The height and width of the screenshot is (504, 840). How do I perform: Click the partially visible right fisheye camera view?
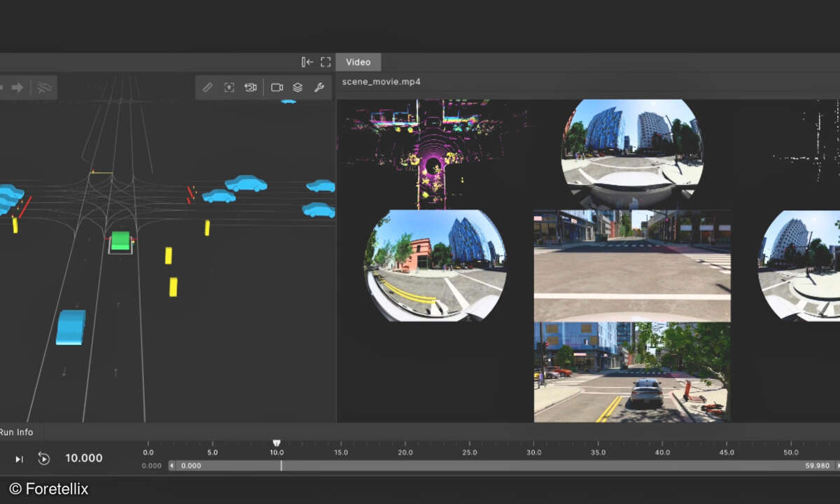[x=799, y=265]
